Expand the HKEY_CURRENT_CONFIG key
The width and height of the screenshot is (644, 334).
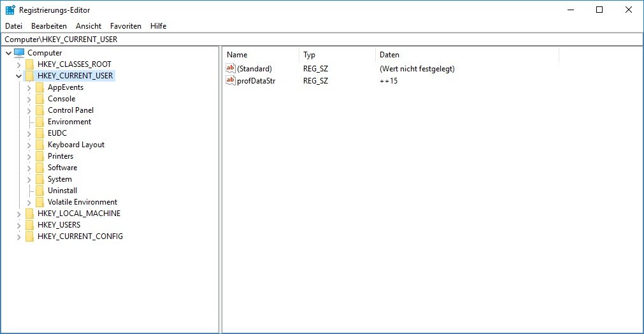point(18,237)
